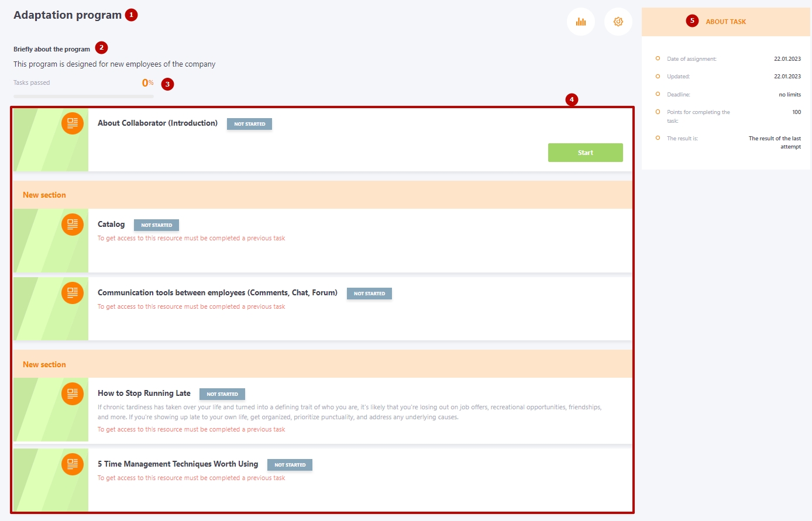Open the 'About Collaborator (Introduction)' title
The width and height of the screenshot is (812, 521).
point(157,123)
